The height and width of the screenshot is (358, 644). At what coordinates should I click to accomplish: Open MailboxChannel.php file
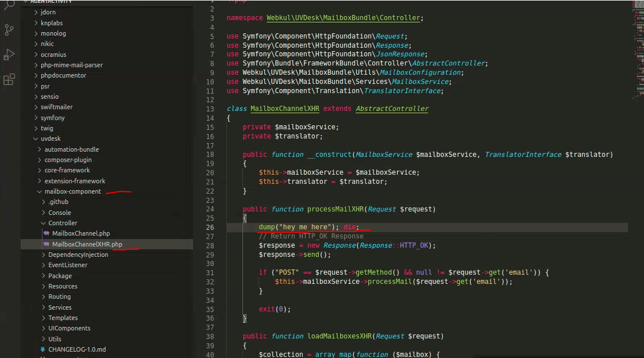[x=80, y=233]
